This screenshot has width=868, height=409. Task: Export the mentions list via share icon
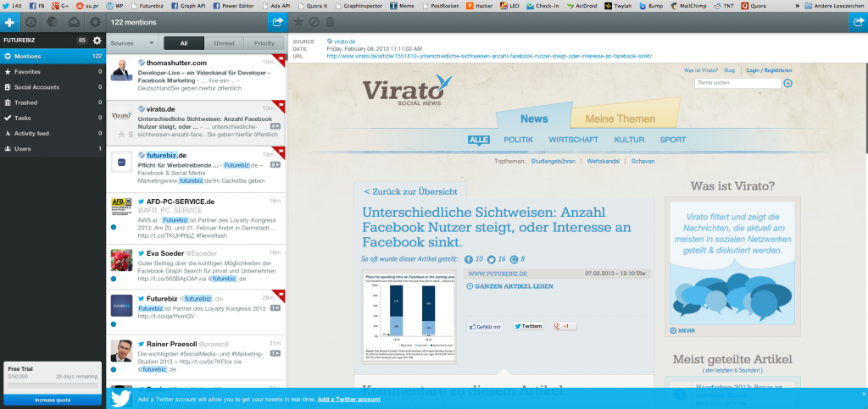[277, 22]
